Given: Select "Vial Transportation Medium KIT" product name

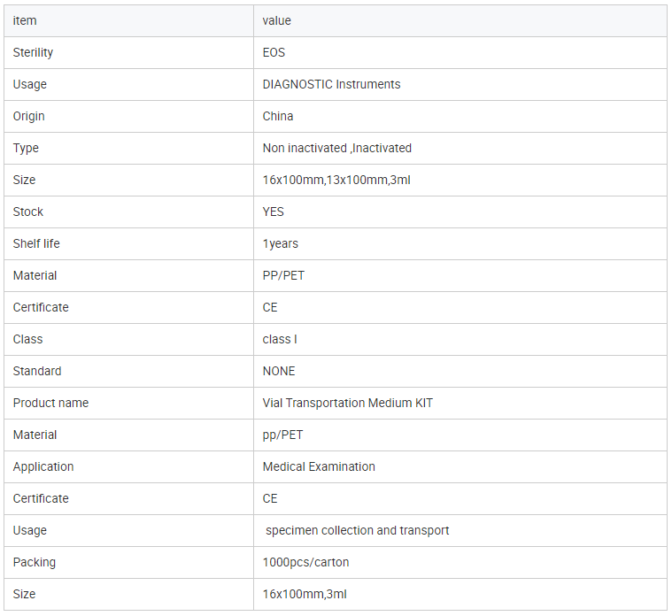Looking at the screenshot, I should (347, 403).
